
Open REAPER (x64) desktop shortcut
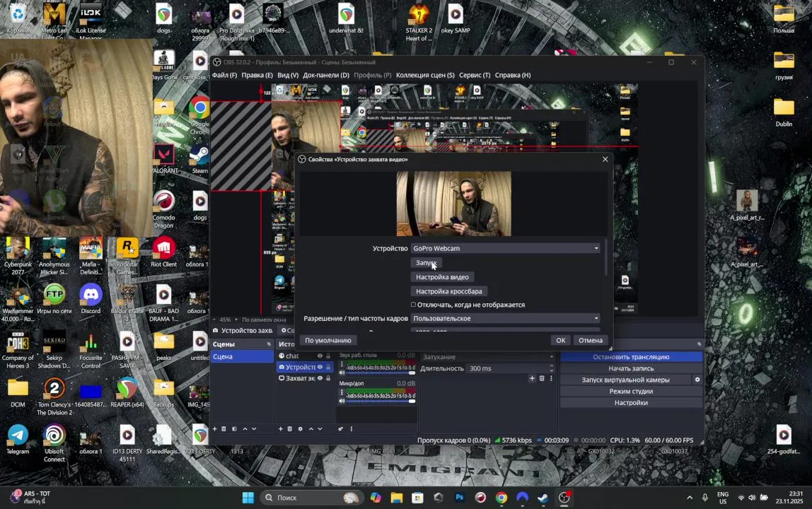(x=127, y=392)
